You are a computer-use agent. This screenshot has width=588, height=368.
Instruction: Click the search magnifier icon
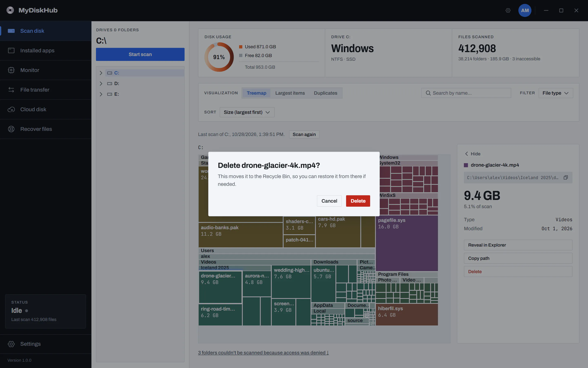point(428,93)
